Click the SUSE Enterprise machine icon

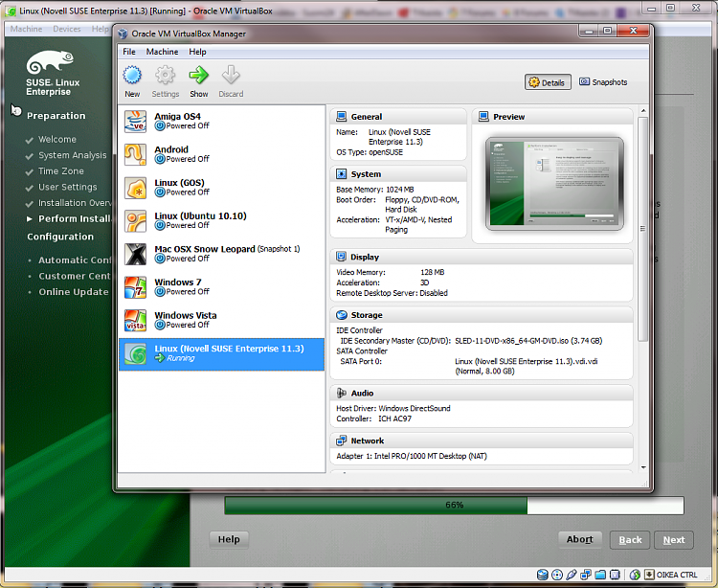pos(136,354)
